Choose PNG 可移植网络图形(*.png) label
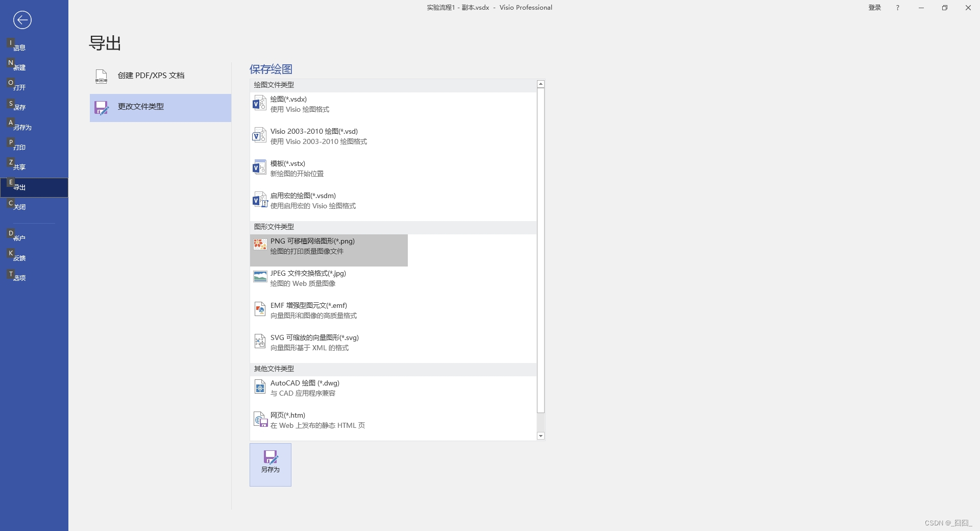The image size is (980, 531). (x=312, y=241)
